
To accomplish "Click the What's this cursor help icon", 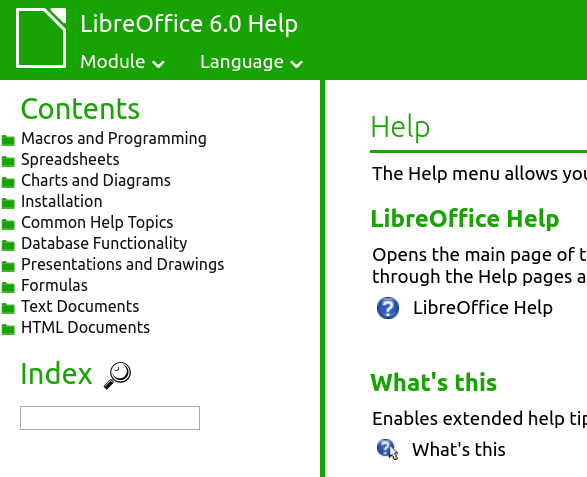I will [x=387, y=449].
